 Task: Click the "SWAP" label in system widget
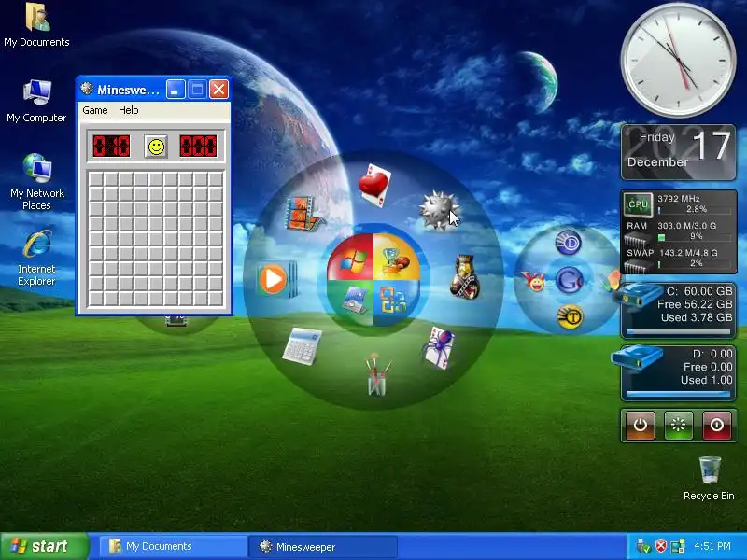640,253
